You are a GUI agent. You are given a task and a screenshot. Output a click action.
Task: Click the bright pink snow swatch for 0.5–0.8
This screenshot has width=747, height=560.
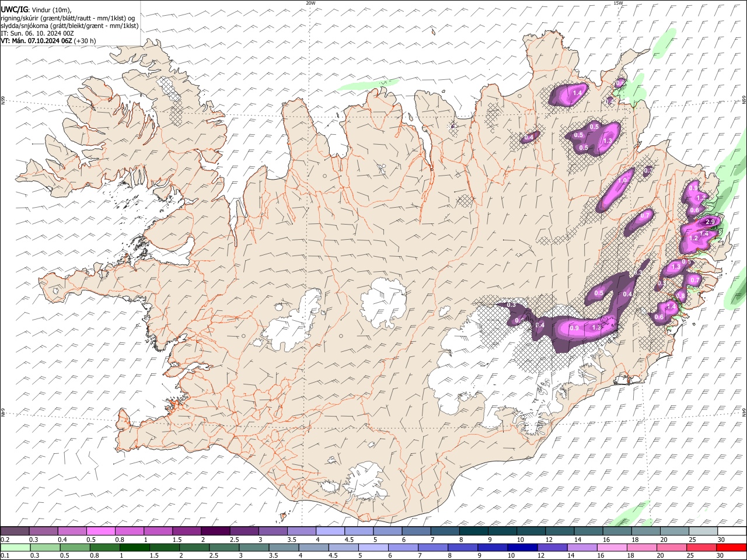pyautogui.click(x=101, y=531)
